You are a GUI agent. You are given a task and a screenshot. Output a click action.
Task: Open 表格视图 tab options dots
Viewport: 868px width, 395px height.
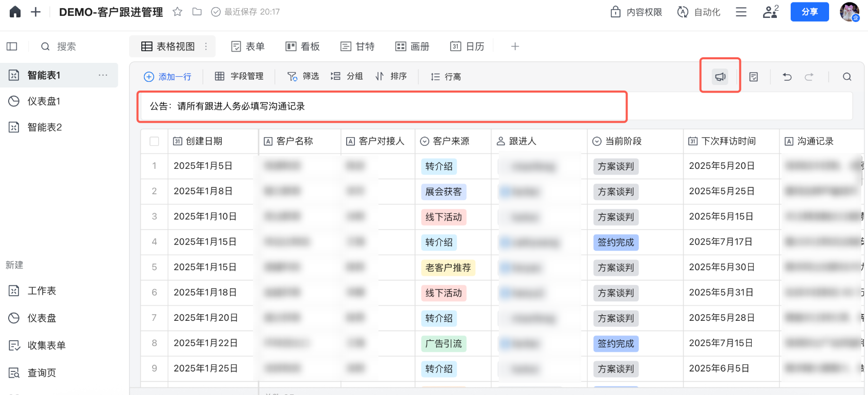[x=206, y=47]
